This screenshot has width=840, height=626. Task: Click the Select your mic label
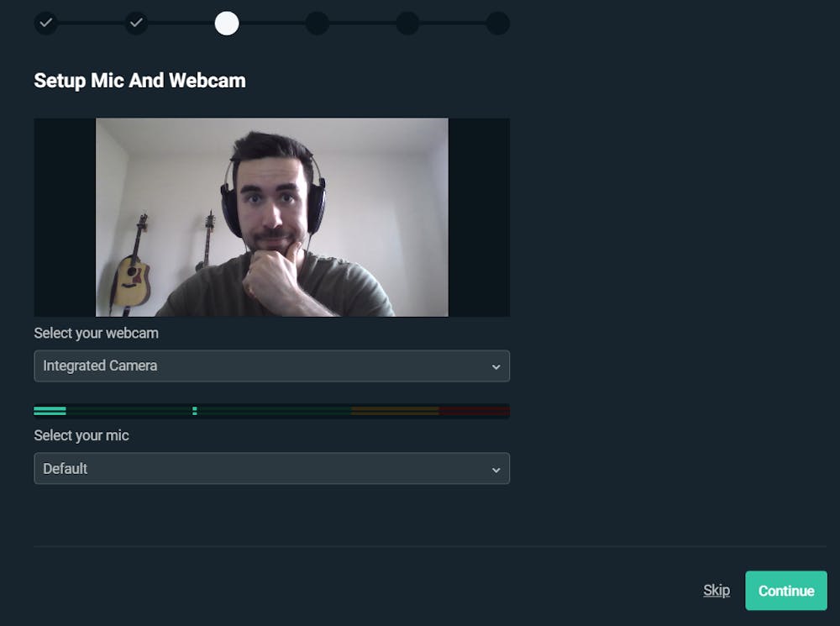pyautogui.click(x=81, y=435)
